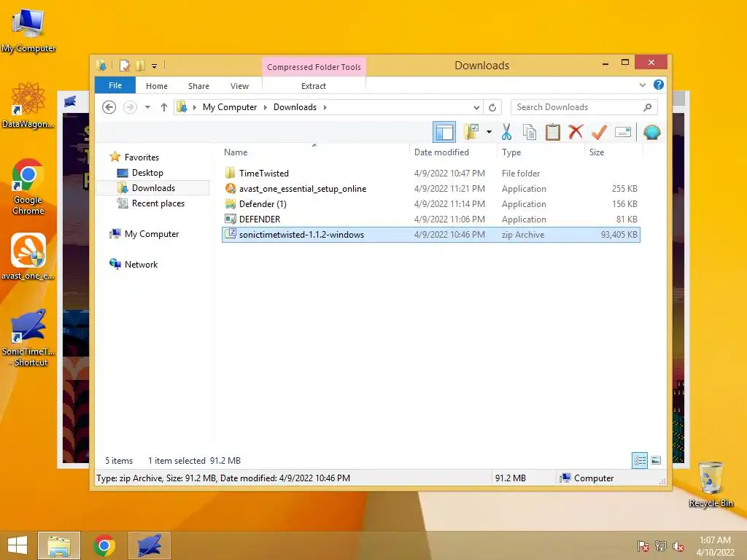
Task: Expand arrow after Downloads in the address bar
Action: pos(325,107)
